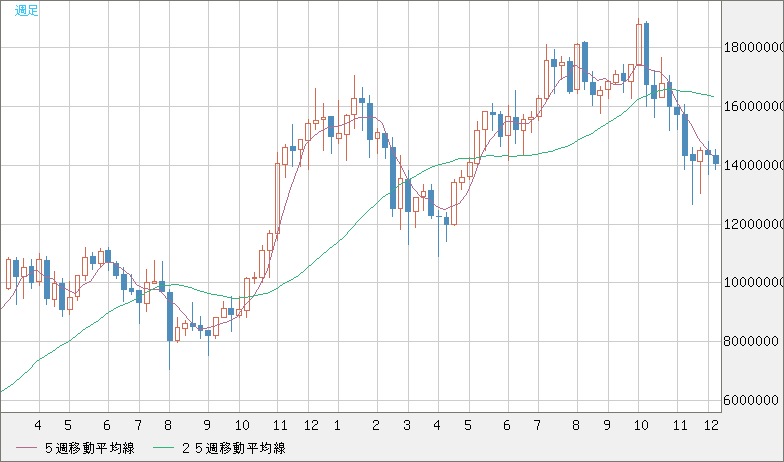Click the 週足 label in top-left corner
Screen dimensions: 784x462
click(x=15, y=10)
